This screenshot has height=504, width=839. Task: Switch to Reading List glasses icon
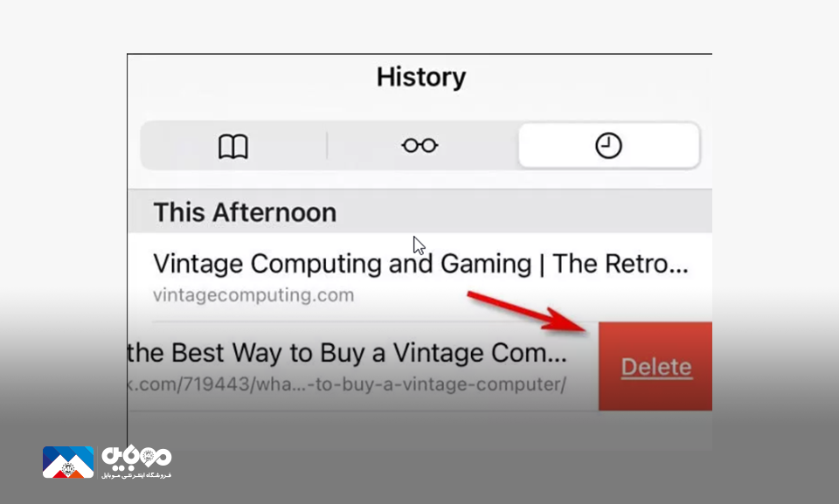(x=420, y=146)
